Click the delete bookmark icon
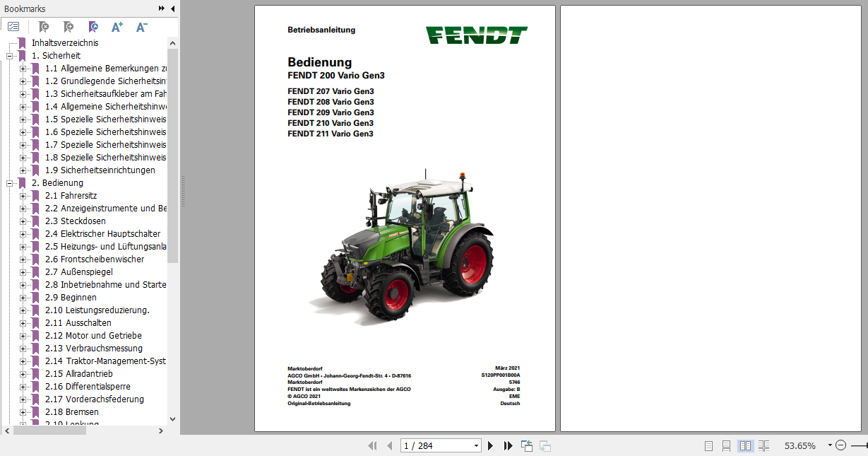The height and width of the screenshot is (456, 868). click(43, 27)
